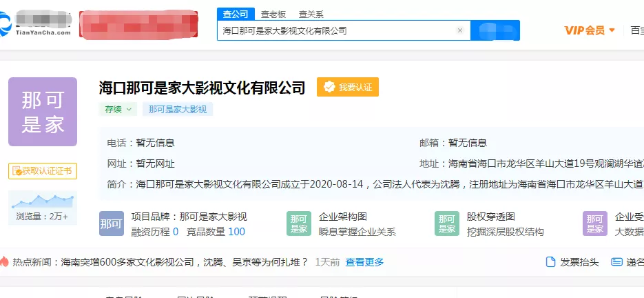644x298 pixels.
Task: Click the company name heading 海口那可是家大影视文化有限公司
Action: click(202, 88)
